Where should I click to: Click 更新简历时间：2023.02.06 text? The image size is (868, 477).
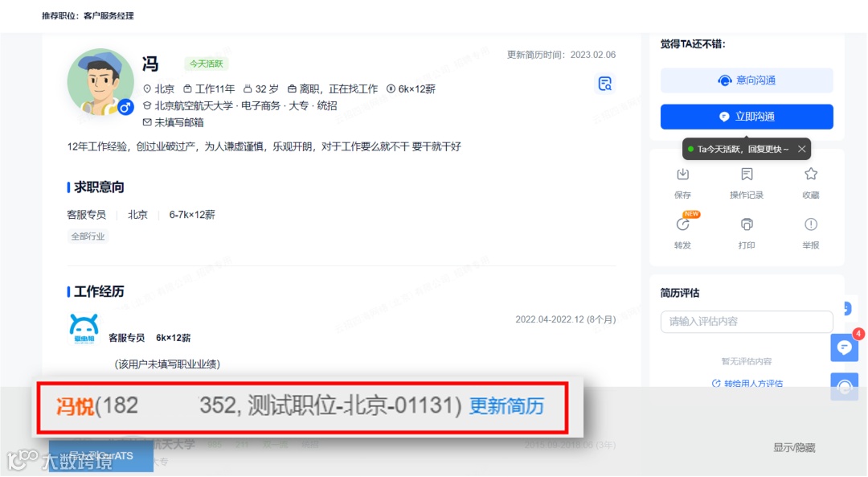coord(561,55)
